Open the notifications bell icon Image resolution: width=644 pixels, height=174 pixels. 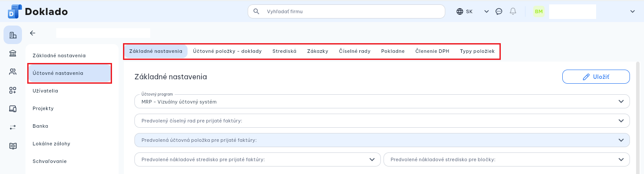513,11
